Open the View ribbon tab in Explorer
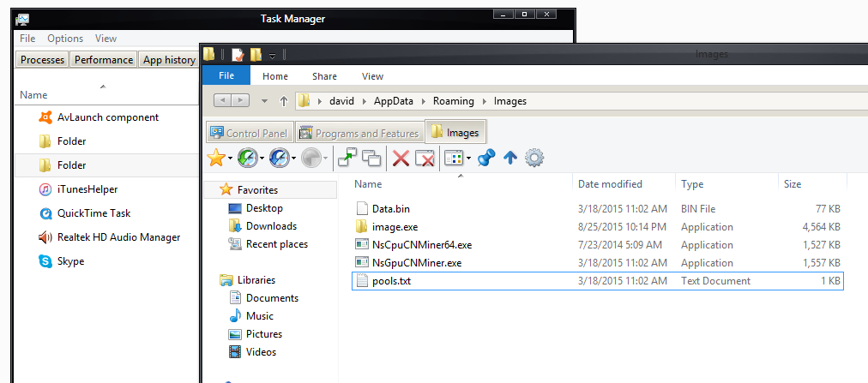 [372, 76]
